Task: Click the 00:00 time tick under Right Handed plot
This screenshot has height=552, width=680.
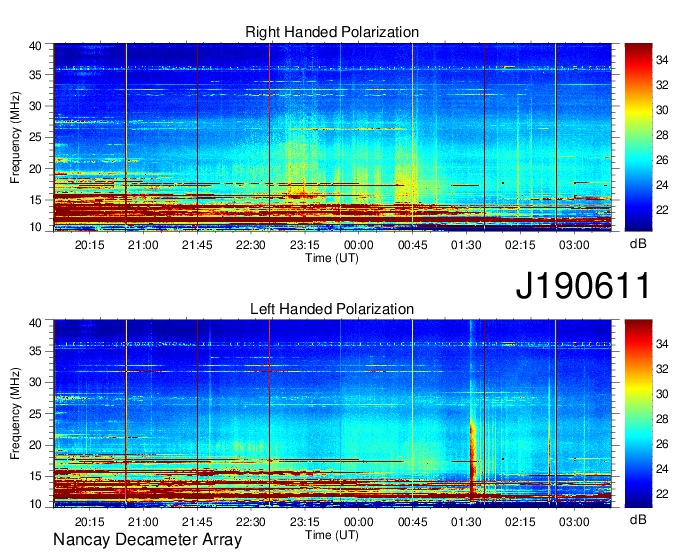Action: point(359,245)
